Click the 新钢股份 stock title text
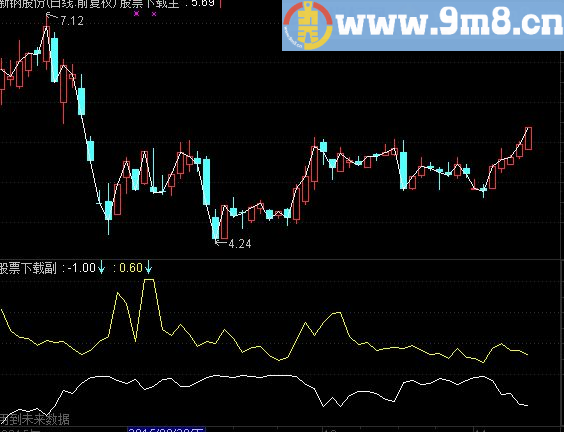This screenshot has width=564, height=432. pos(22,4)
